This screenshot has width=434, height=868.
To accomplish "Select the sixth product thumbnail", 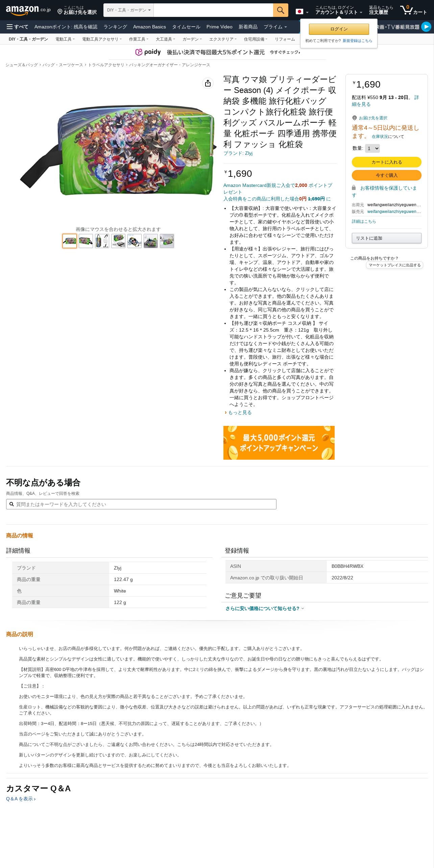I will point(151,241).
